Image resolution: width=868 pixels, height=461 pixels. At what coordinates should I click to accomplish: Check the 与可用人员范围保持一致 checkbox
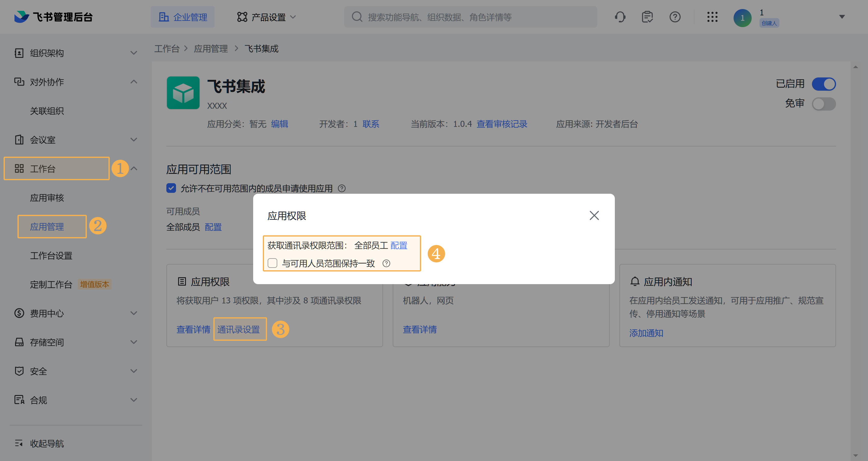[x=272, y=263]
